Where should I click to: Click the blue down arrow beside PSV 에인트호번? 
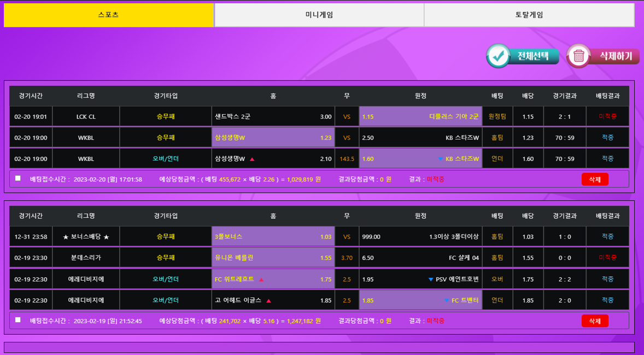(x=431, y=280)
